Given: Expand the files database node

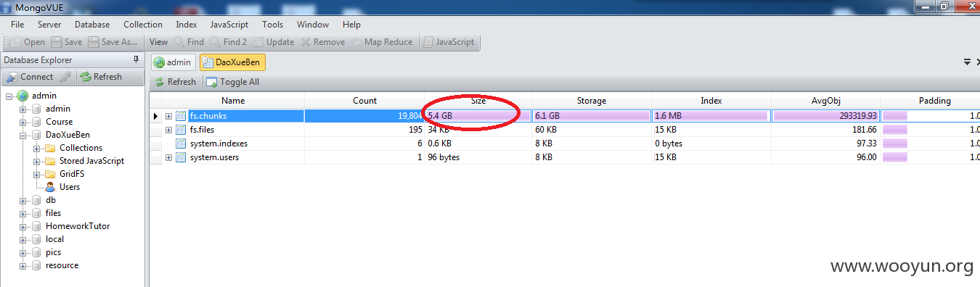Looking at the screenshot, I should click(23, 213).
